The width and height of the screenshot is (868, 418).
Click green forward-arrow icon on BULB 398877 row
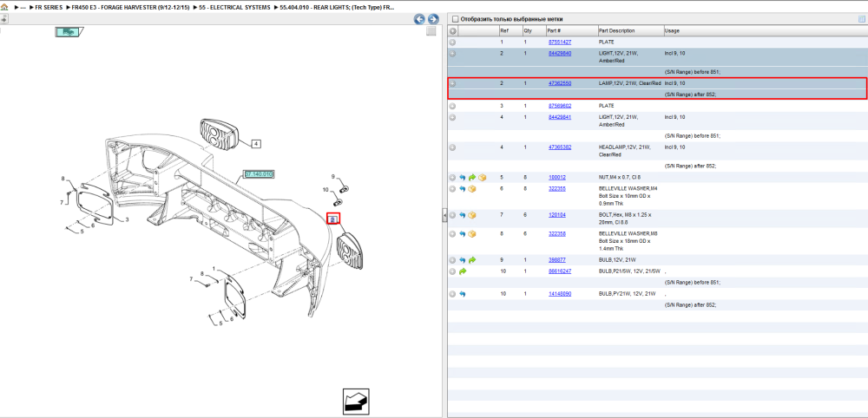(x=471, y=260)
